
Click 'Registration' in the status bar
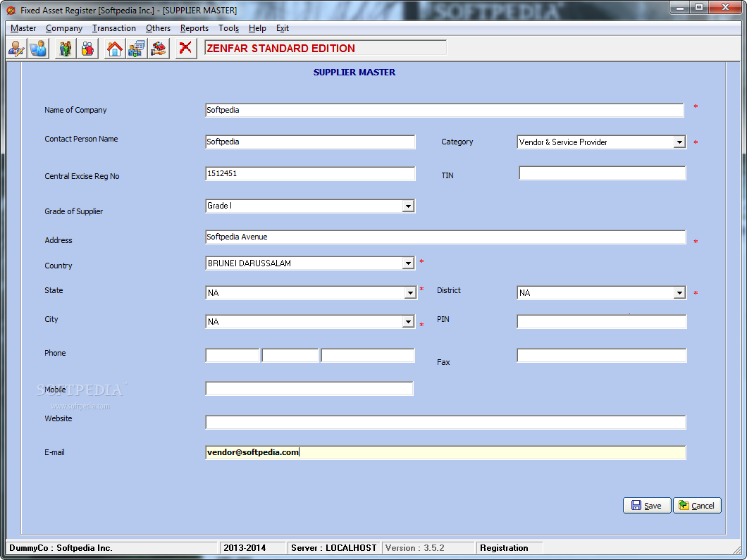point(504,548)
